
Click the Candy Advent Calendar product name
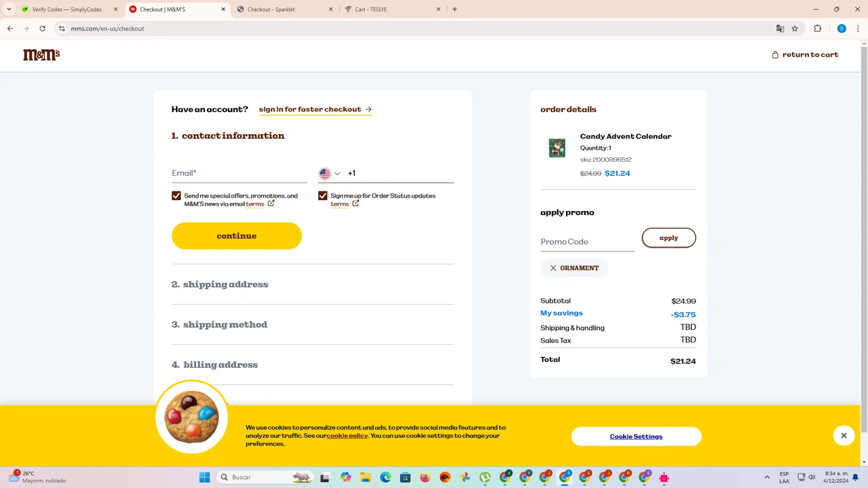626,136
